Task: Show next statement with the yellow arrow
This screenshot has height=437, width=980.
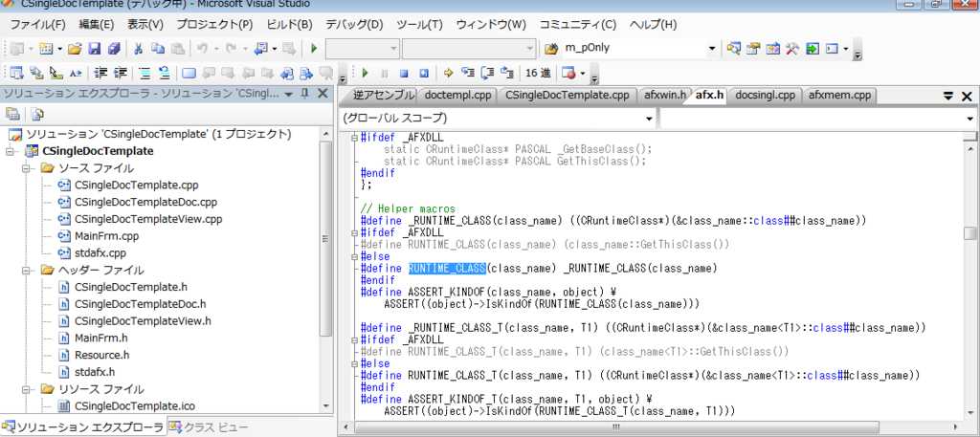Action: click(448, 73)
